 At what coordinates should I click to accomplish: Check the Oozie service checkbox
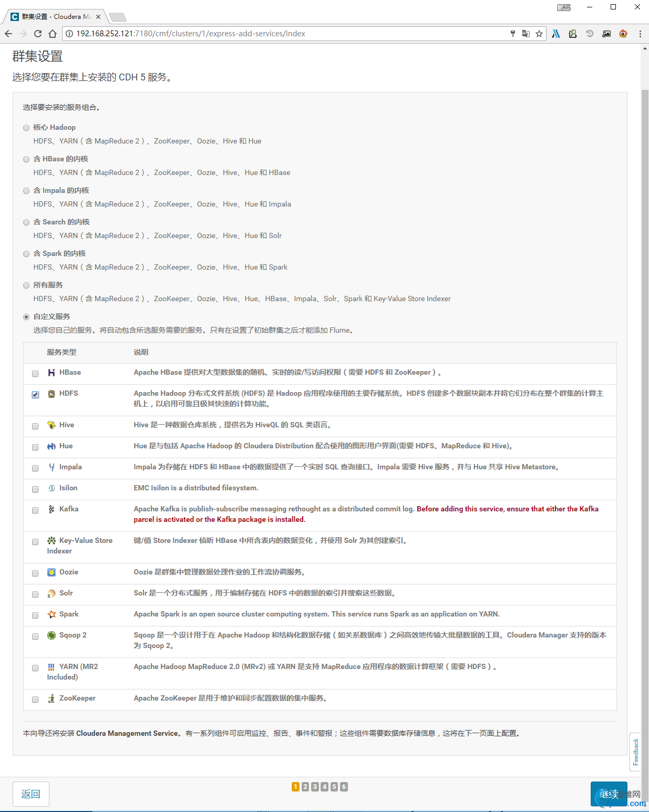point(35,573)
